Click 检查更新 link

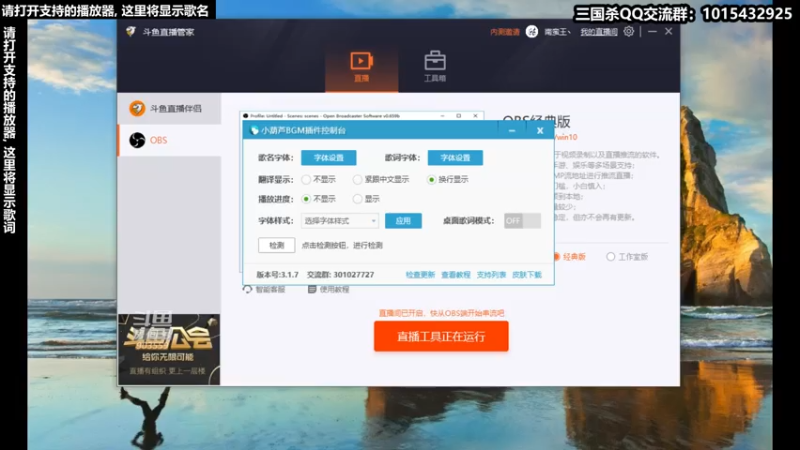420,274
